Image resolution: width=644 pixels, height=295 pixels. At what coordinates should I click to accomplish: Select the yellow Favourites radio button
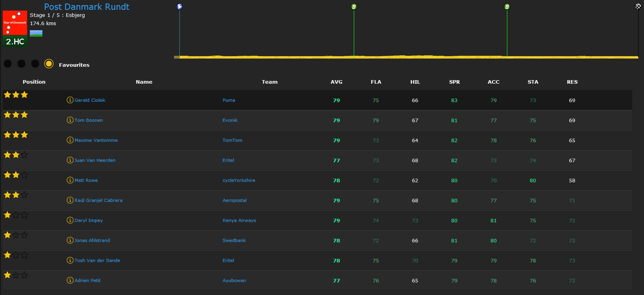tap(49, 64)
